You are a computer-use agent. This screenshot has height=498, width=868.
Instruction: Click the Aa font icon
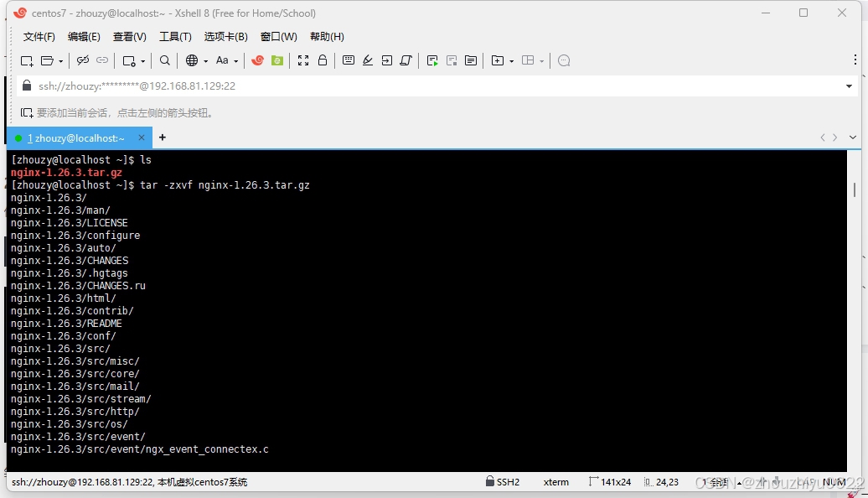click(222, 60)
